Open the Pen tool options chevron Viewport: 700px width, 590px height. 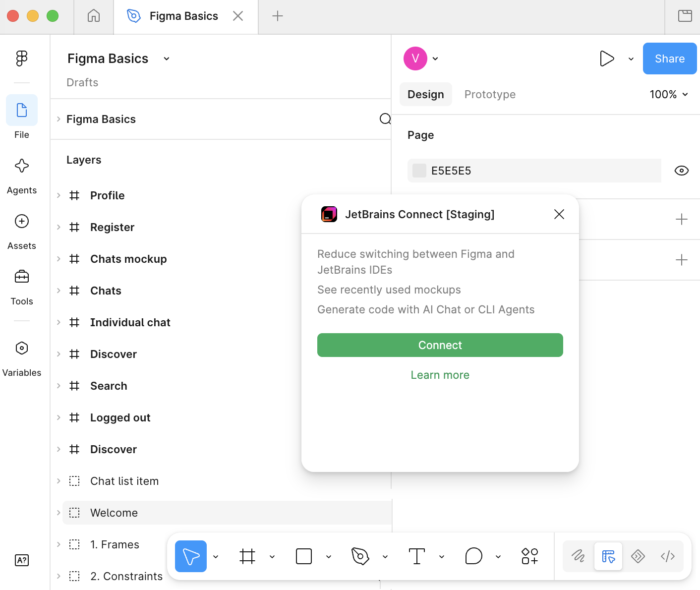[385, 556]
